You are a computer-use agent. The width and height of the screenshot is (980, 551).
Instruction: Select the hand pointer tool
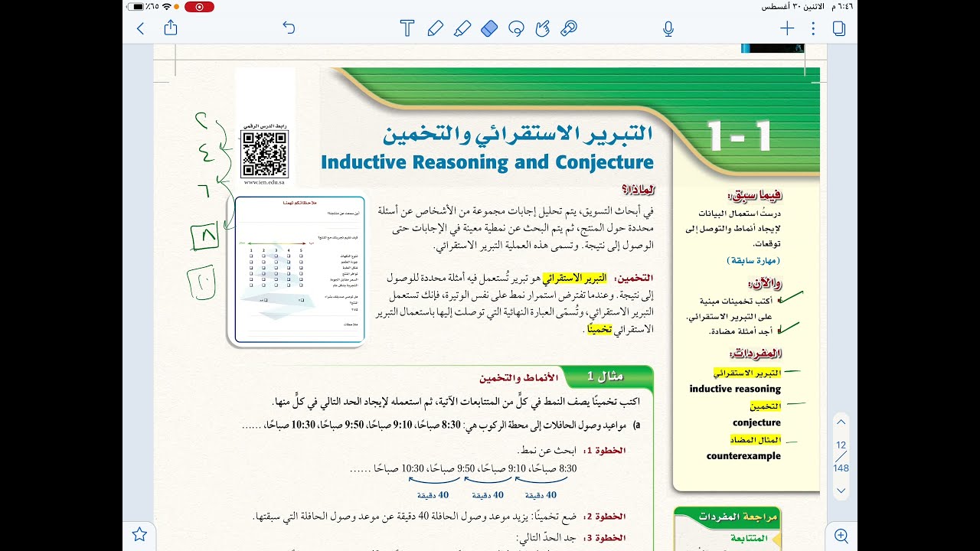click(x=543, y=28)
